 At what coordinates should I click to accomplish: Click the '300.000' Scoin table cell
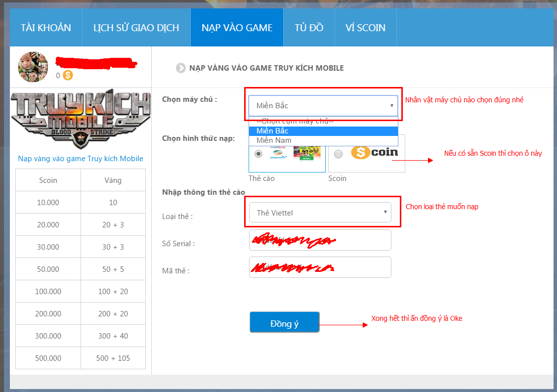point(48,336)
